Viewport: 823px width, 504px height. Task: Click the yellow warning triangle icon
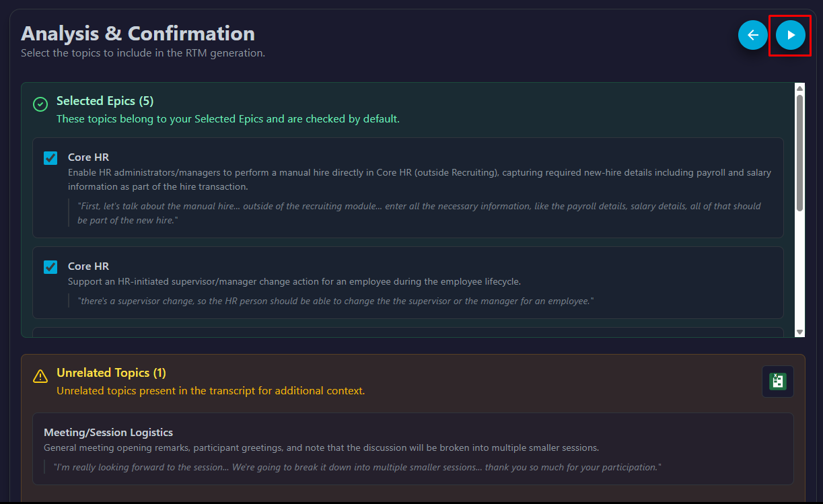pos(40,375)
